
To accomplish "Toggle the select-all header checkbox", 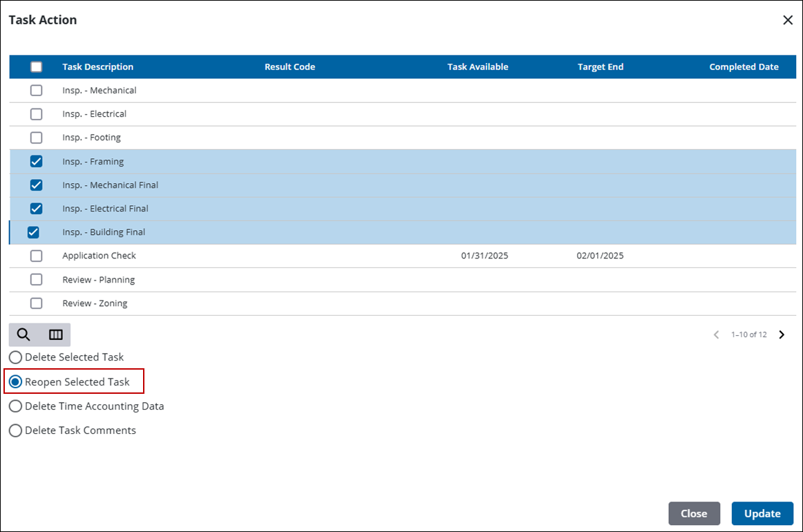I will [37, 67].
